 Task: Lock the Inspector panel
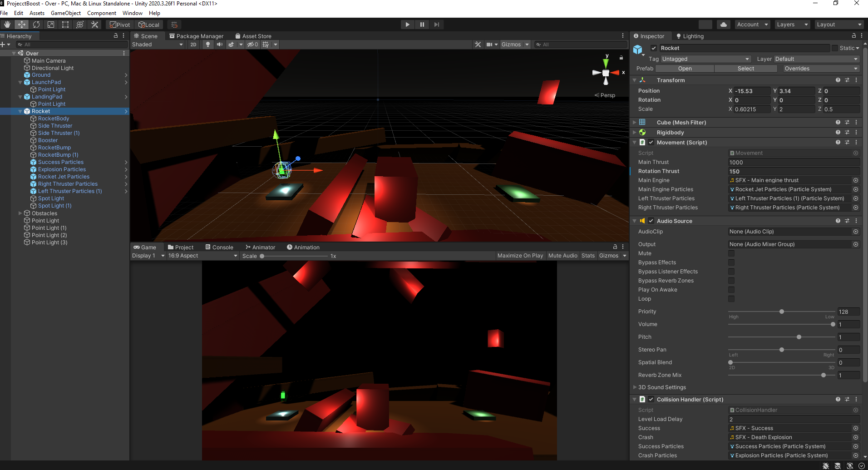[853, 36]
